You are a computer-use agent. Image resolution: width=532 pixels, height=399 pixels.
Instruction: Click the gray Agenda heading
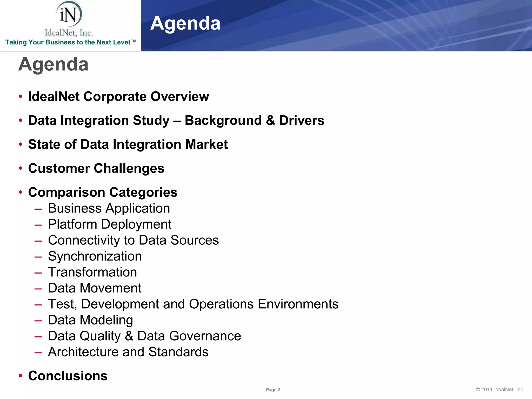(54, 64)
